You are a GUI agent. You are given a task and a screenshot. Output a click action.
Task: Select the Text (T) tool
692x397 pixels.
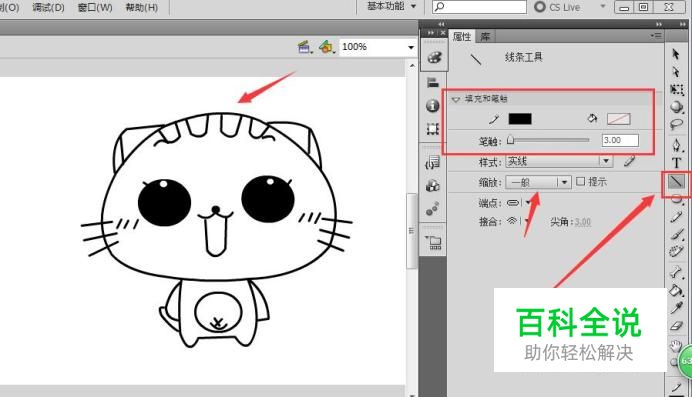[677, 162]
